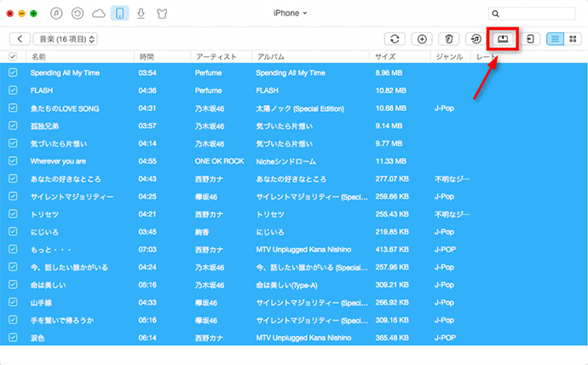Image resolution: width=588 pixels, height=365 pixels.
Task: Click the 絢香 artist cell
Action: click(x=202, y=232)
